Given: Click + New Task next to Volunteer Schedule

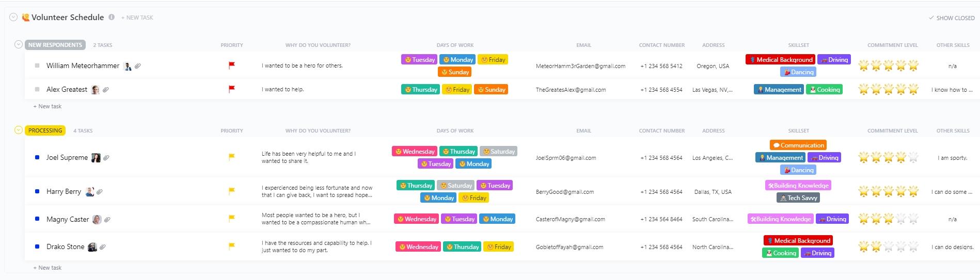Looking at the screenshot, I should [137, 18].
